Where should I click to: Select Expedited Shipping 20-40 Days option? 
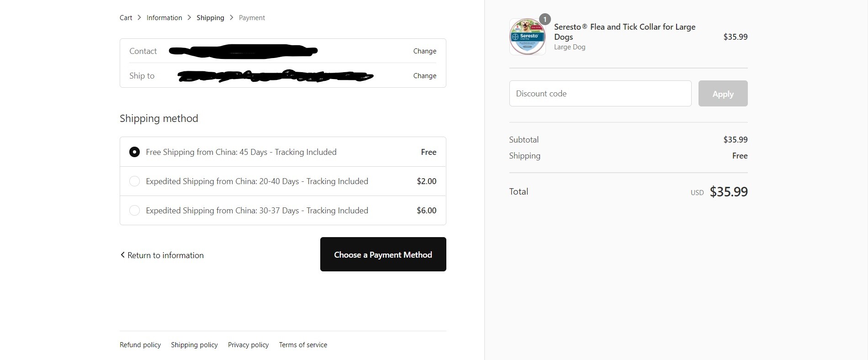pos(134,181)
